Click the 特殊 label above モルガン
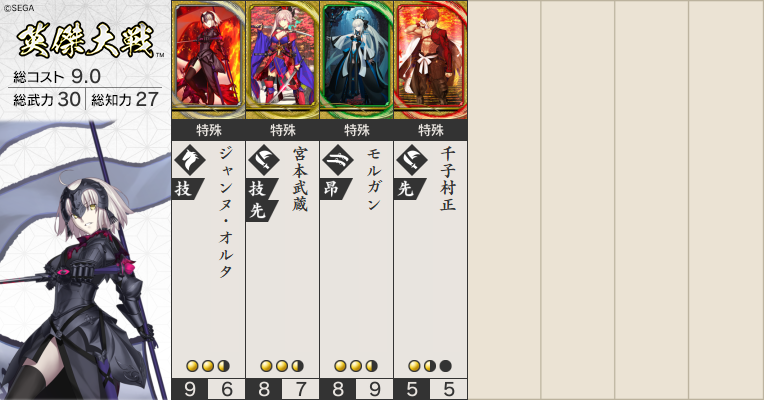Image resolution: width=764 pixels, height=400 pixels. [x=357, y=130]
